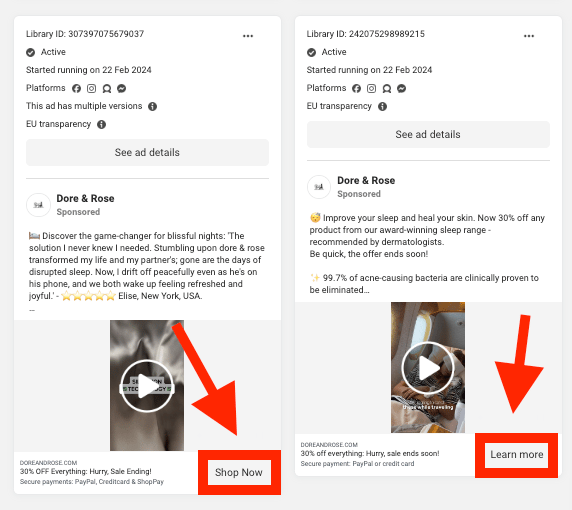Screen dimensions: 572x510
Task: Click the Learn more button
Action: (x=517, y=455)
